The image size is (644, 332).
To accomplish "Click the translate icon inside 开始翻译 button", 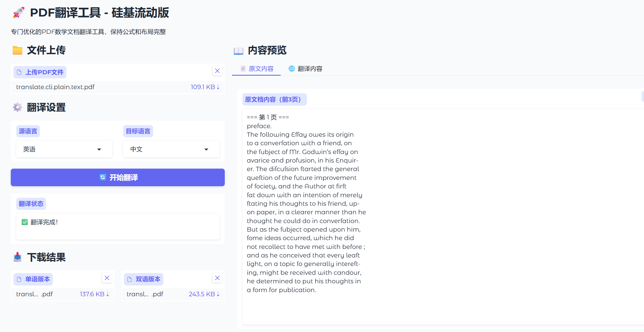I will [102, 177].
